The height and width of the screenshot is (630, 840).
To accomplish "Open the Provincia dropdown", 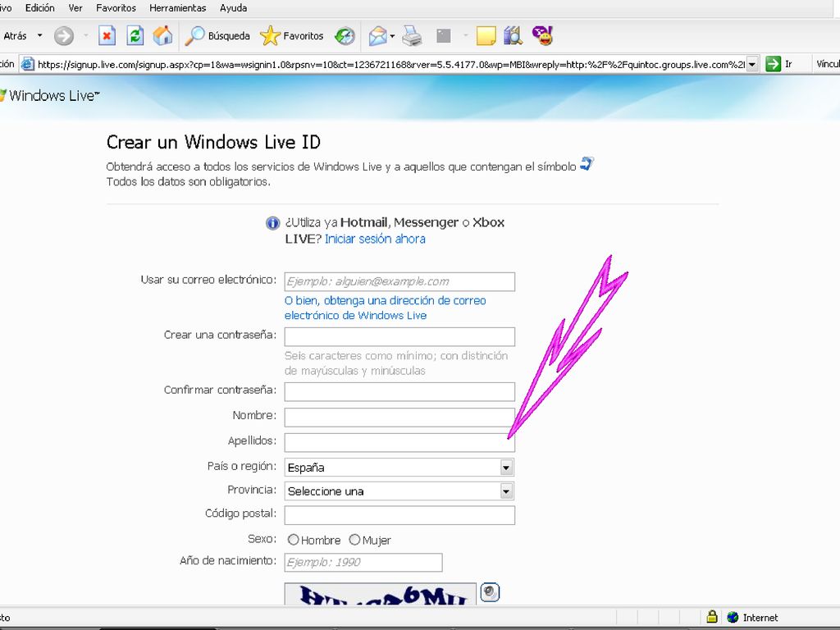I will tap(399, 491).
